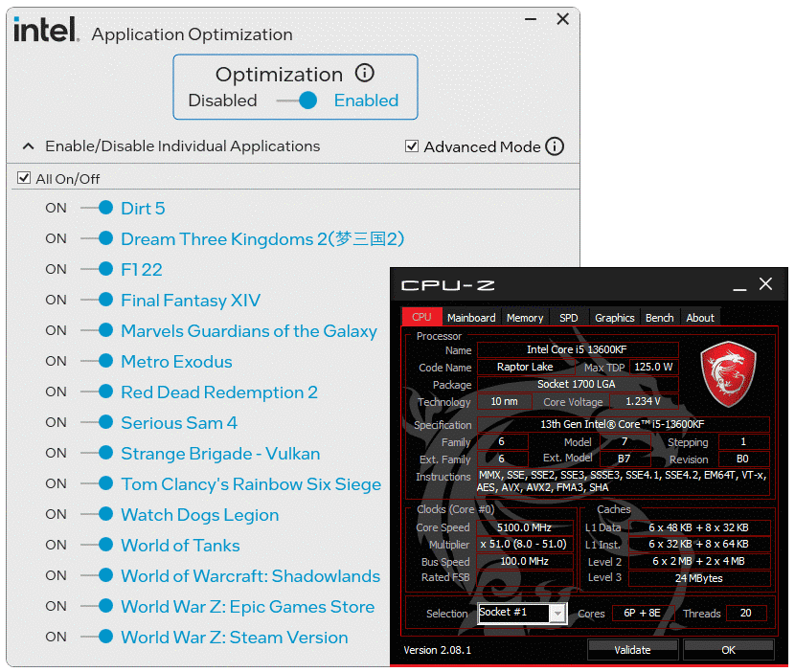Minimize the Intel Application Optimization window

[531, 19]
